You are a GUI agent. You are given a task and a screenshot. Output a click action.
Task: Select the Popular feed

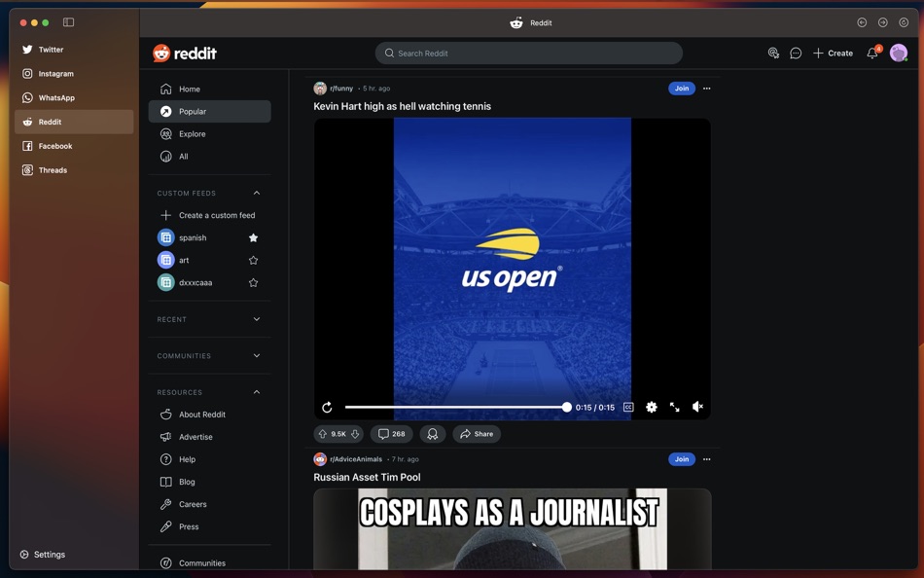tap(210, 112)
